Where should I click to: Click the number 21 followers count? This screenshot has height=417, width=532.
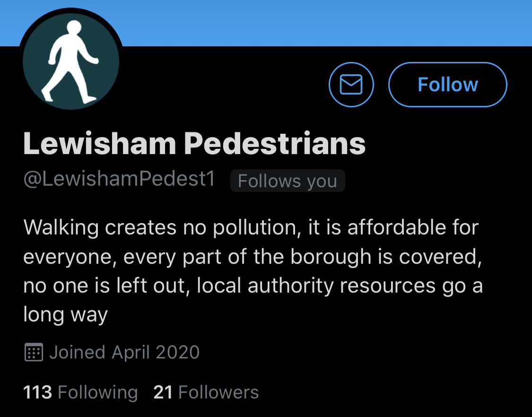(163, 392)
